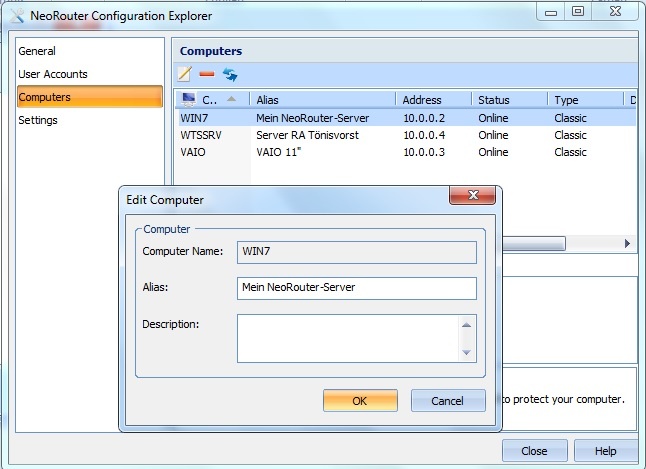Select Settings in the left navigation
The height and width of the screenshot is (469, 646).
(38, 120)
